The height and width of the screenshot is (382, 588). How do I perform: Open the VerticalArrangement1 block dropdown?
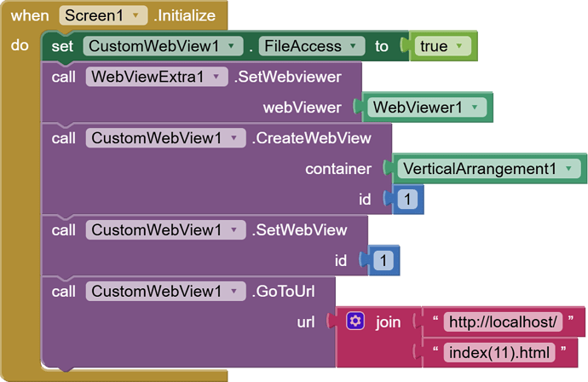pos(570,169)
